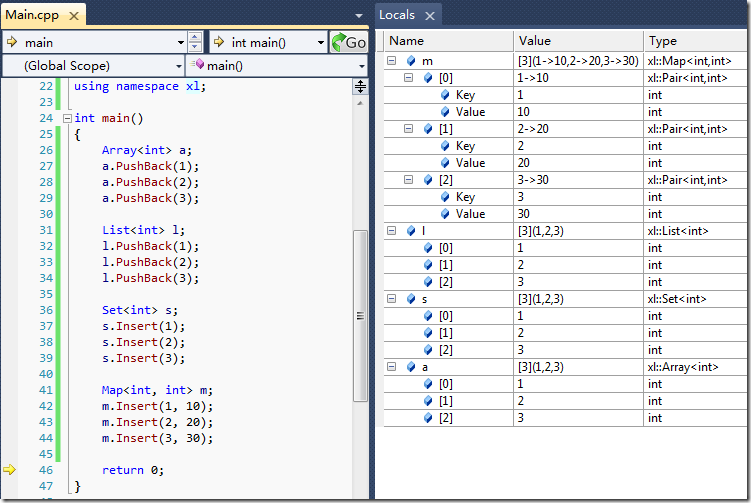The image size is (751, 503).
Task: Select type cell xl::Map<int,int>
Action: pyautogui.click(x=695, y=61)
